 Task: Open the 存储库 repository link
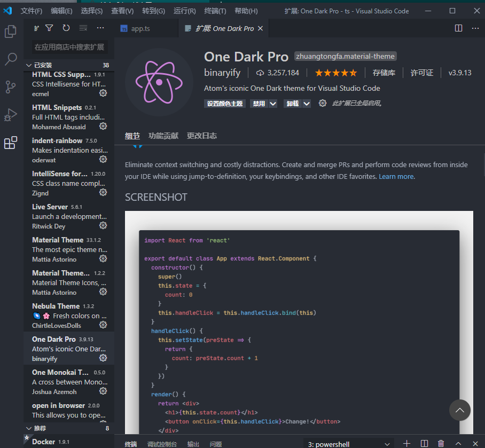pos(384,73)
